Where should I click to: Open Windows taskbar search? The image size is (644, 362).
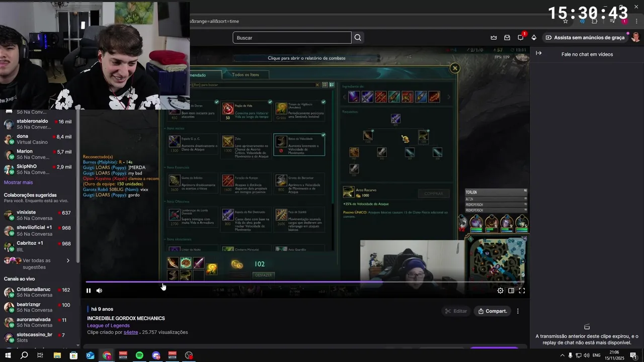[24, 355]
